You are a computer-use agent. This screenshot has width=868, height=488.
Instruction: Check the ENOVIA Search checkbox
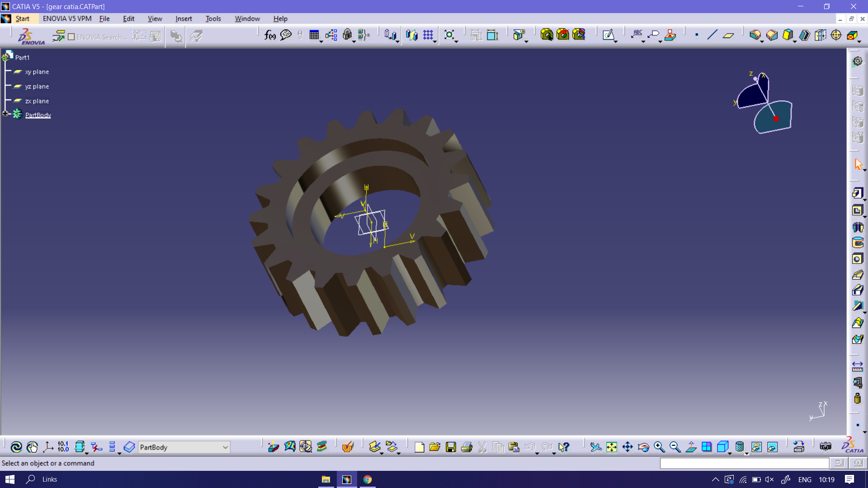(x=71, y=37)
